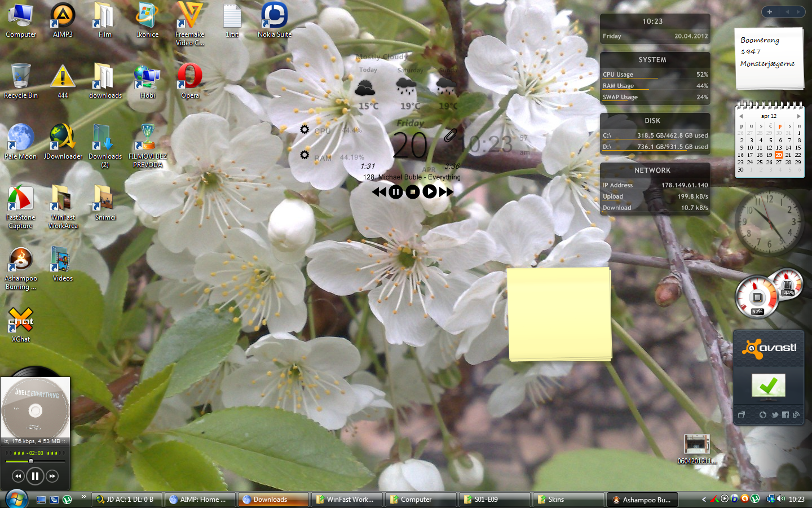Open the Film folder shortcut

point(105,20)
